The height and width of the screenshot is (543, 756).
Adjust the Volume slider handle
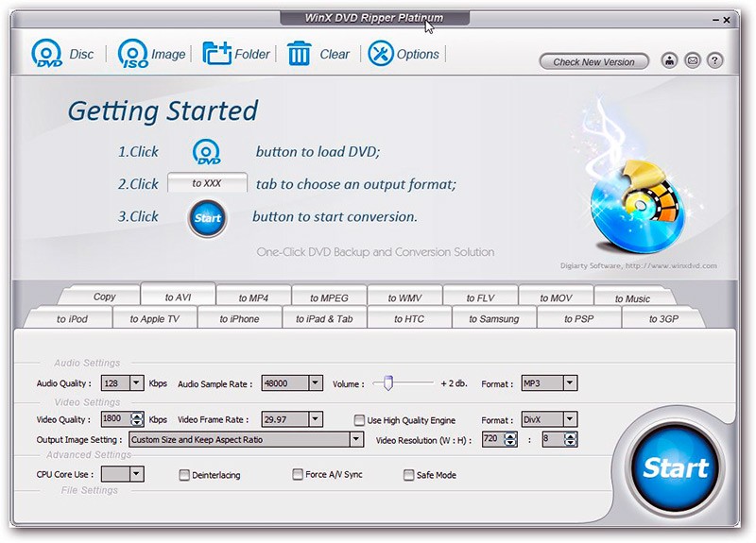point(388,383)
